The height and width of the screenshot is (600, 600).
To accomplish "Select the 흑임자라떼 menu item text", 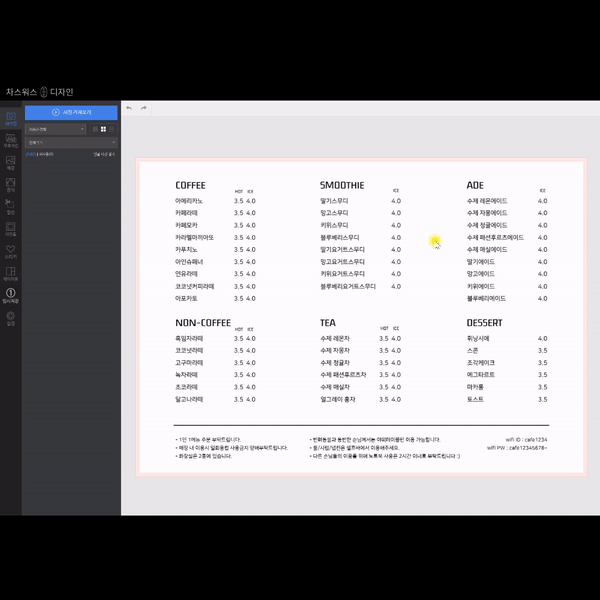I will [x=189, y=339].
